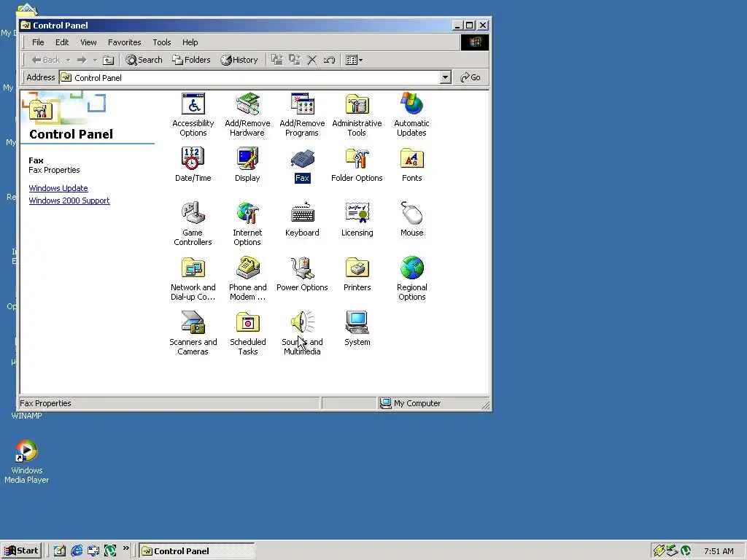Image resolution: width=747 pixels, height=560 pixels.
Task: Expand the Forward history dropdown arrow
Action: click(x=95, y=60)
